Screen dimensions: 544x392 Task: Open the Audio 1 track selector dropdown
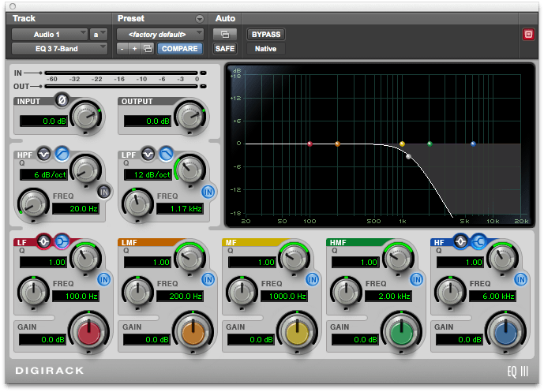click(50, 35)
